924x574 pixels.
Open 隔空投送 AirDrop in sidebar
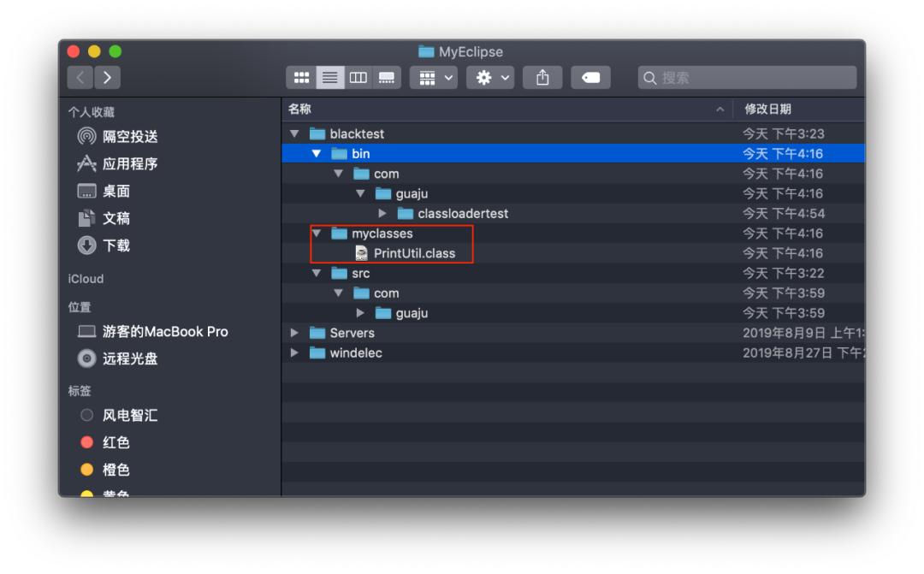click(x=118, y=137)
